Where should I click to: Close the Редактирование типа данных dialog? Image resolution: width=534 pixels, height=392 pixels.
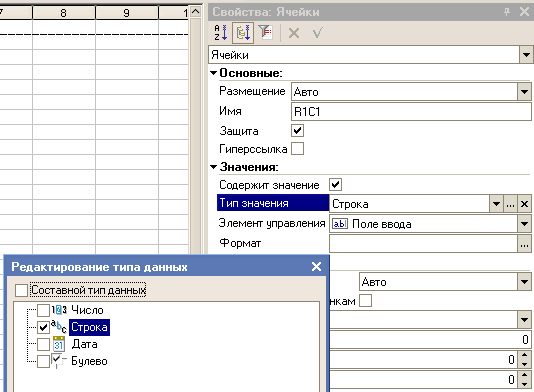click(316, 267)
